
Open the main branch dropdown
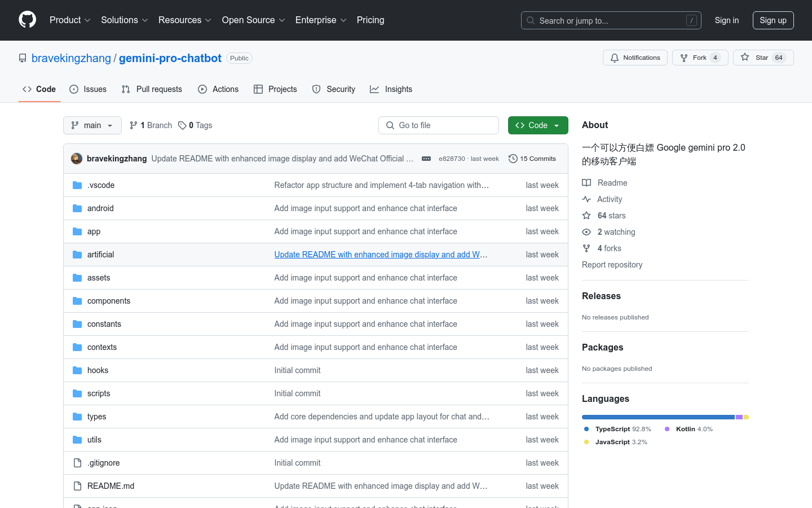point(92,125)
